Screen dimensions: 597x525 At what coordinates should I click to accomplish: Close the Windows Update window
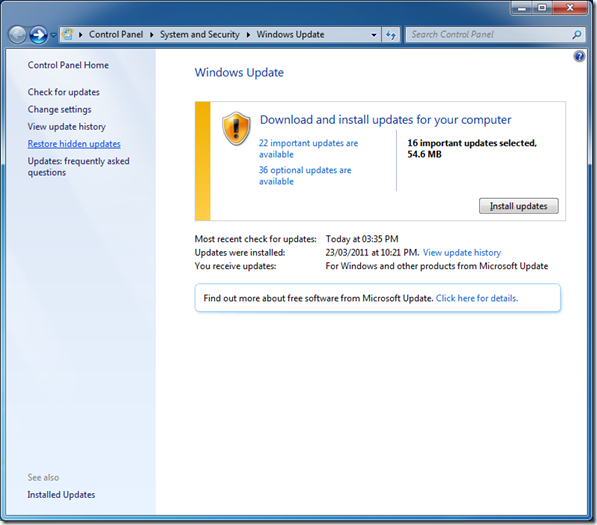pyautogui.click(x=570, y=8)
